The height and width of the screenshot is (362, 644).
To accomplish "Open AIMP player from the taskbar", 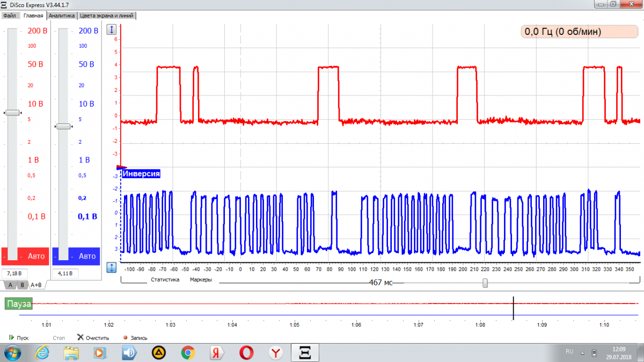I will coord(158,352).
